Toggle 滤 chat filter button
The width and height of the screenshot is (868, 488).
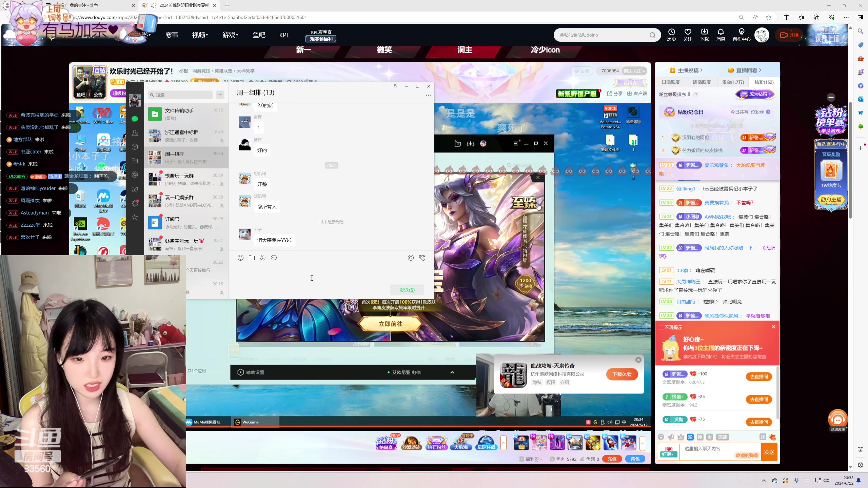click(x=763, y=437)
